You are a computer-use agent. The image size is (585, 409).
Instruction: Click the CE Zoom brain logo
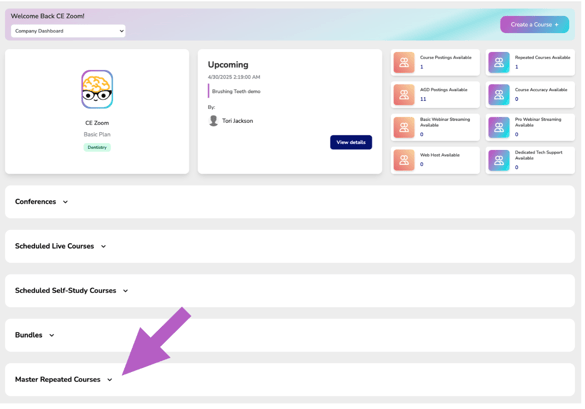pyautogui.click(x=97, y=90)
